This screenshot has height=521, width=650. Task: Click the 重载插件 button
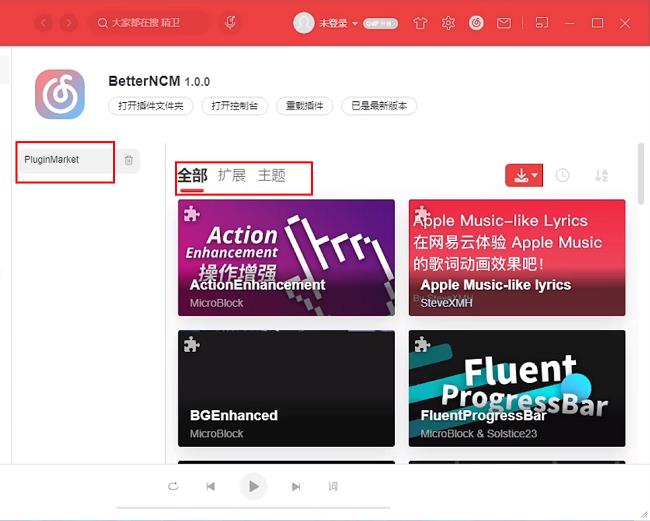(x=305, y=106)
